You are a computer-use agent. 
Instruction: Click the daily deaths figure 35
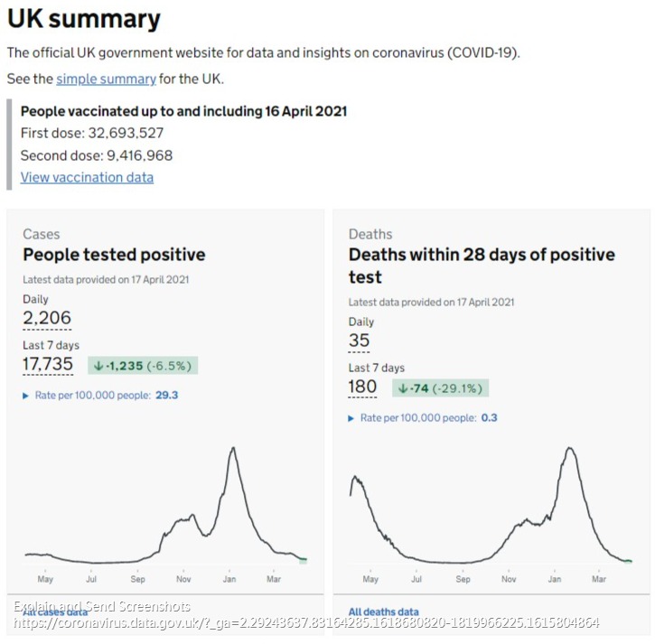pos(360,341)
